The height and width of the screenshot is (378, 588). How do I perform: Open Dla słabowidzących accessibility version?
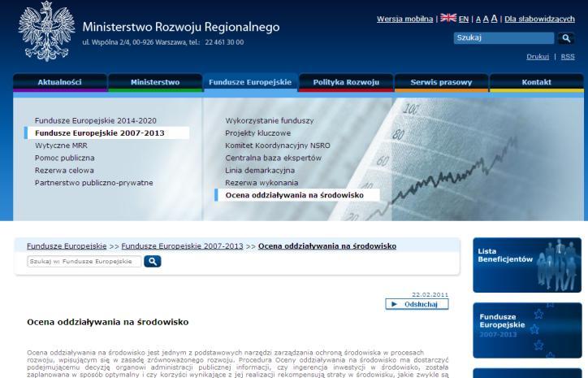coord(539,19)
